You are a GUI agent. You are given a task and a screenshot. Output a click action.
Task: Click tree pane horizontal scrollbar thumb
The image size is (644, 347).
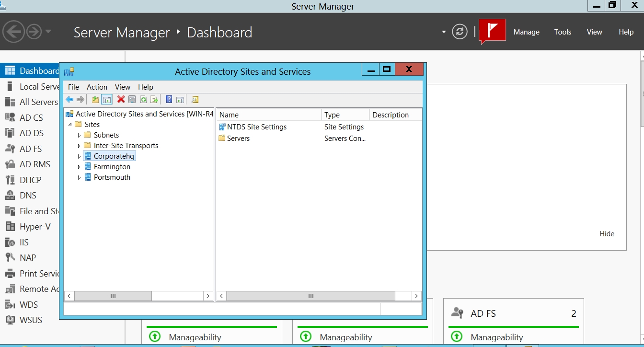point(113,296)
